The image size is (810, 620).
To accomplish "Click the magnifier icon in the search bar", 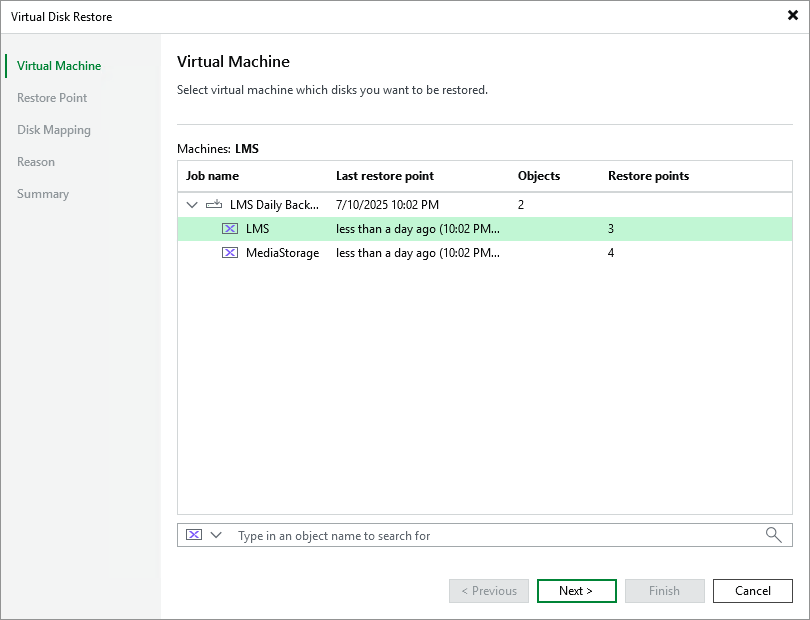I will click(x=773, y=535).
